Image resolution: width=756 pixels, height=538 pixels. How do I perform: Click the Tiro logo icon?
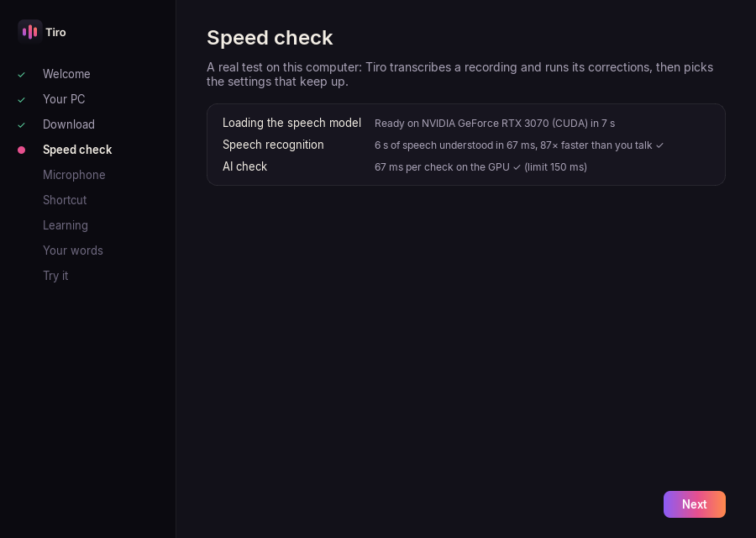pyautogui.click(x=30, y=32)
